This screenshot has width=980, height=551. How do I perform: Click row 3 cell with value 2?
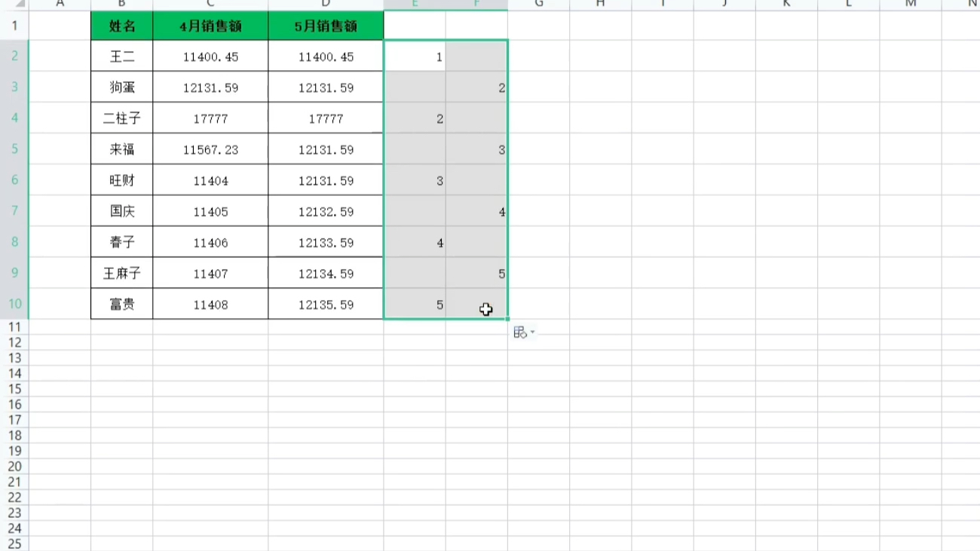click(x=476, y=87)
